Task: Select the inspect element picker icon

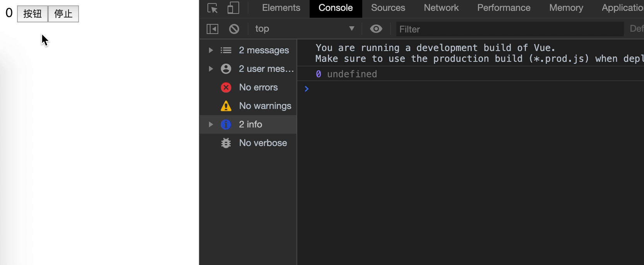Action: click(x=212, y=8)
